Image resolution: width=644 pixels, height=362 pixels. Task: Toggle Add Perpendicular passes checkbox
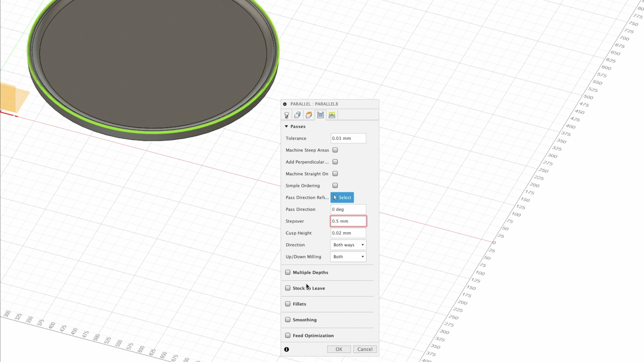tap(335, 162)
